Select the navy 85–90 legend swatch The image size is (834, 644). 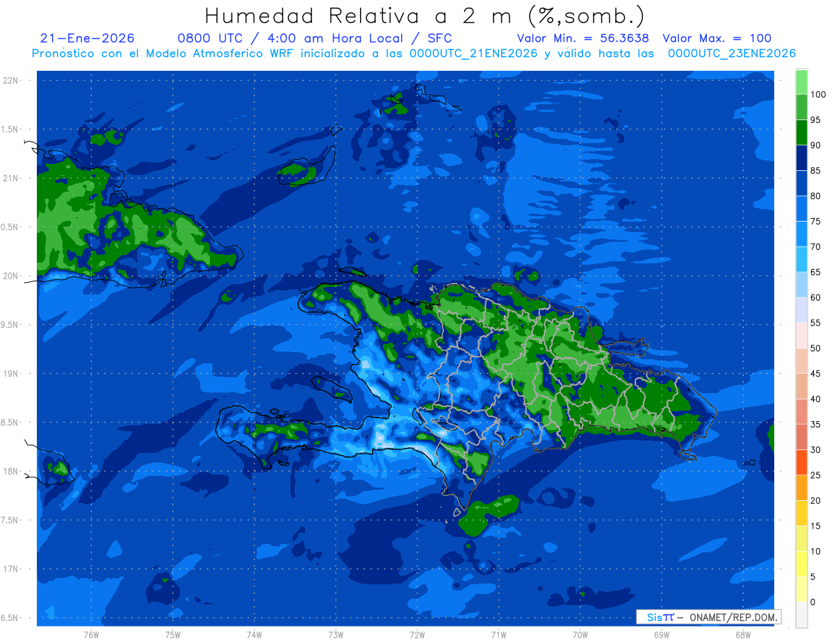pyautogui.click(x=801, y=158)
